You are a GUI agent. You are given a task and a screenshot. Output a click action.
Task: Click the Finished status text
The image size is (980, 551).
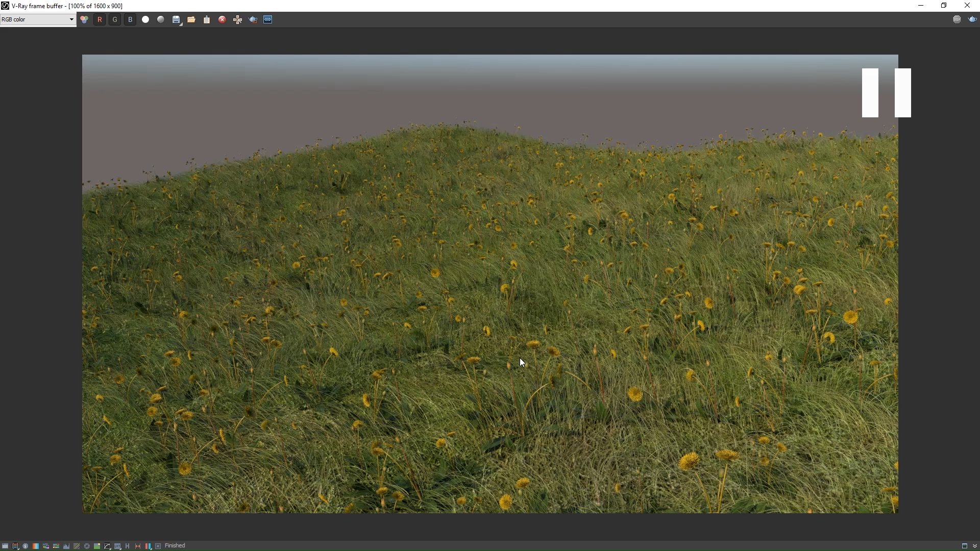[175, 546]
